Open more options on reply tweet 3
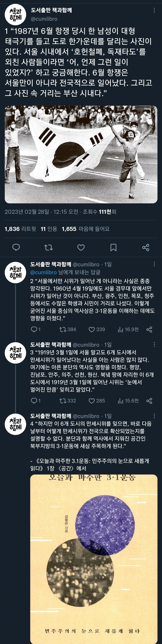The height and width of the screenshot is (644, 162). pyautogui.click(x=154, y=344)
